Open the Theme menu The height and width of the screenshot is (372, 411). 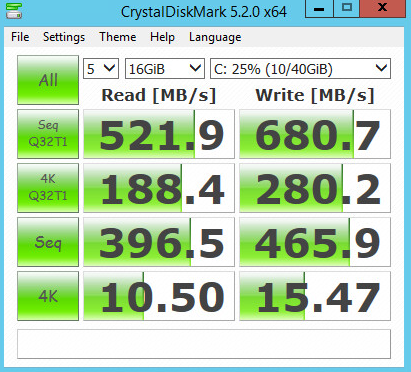(x=118, y=37)
